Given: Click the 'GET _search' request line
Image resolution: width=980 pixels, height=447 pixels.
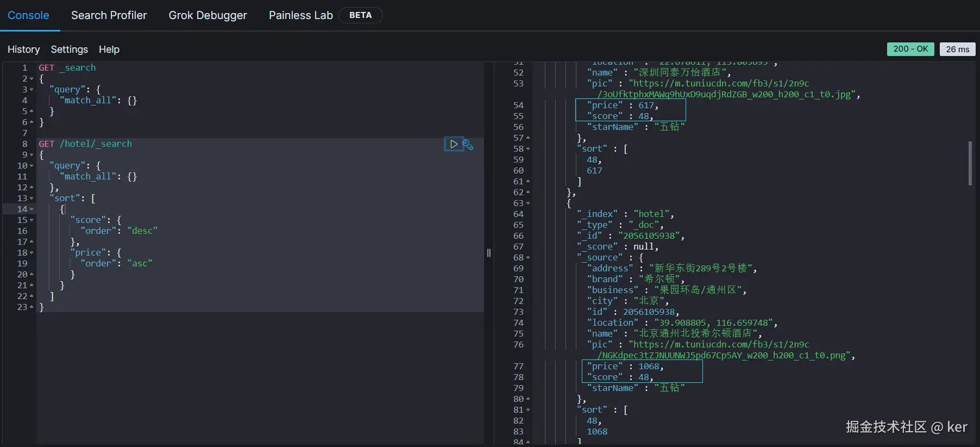Looking at the screenshot, I should click(67, 68).
